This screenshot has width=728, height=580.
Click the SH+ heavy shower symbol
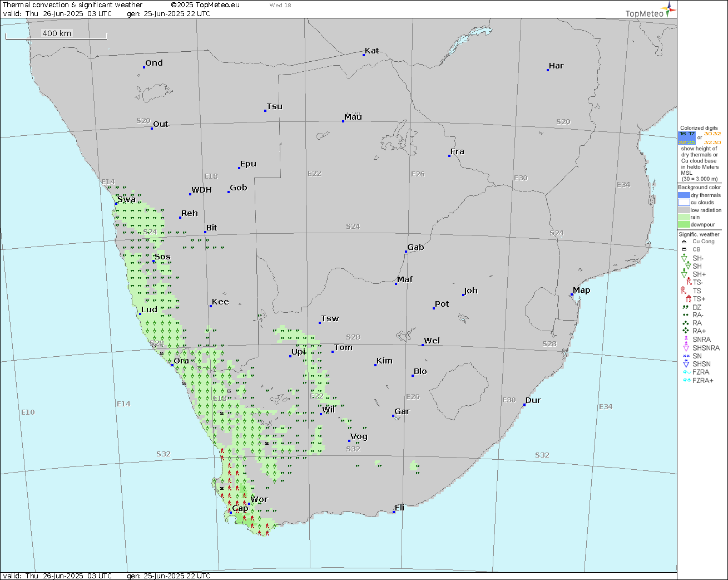(x=685, y=274)
